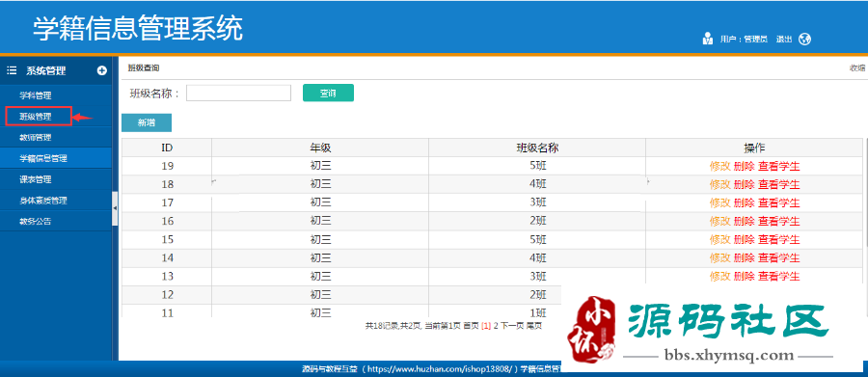Click ID cell 19 in the table
The image size is (868, 377).
click(x=167, y=166)
